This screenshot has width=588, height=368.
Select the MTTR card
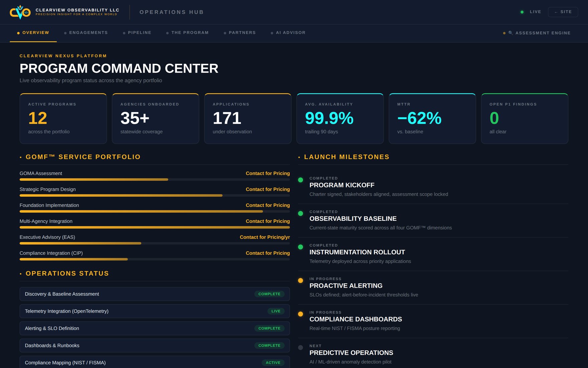(x=432, y=118)
